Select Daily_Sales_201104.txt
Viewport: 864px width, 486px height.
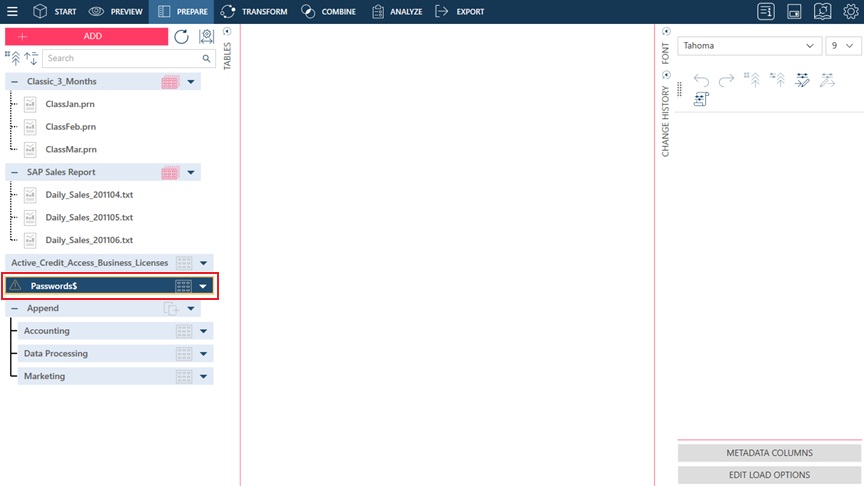[89, 195]
